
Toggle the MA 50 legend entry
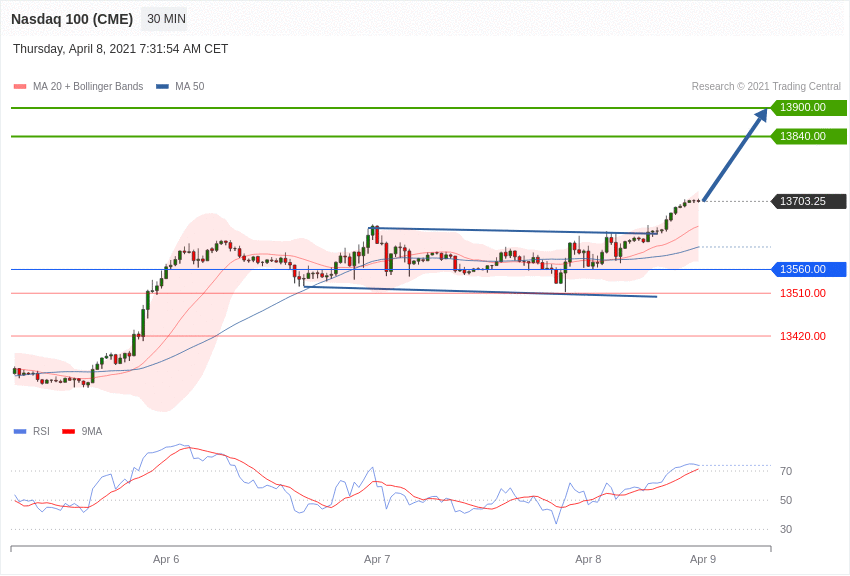[180, 87]
